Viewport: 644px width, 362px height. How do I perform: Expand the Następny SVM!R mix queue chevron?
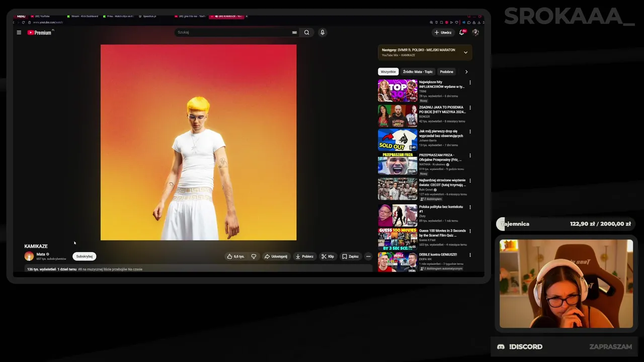click(465, 52)
